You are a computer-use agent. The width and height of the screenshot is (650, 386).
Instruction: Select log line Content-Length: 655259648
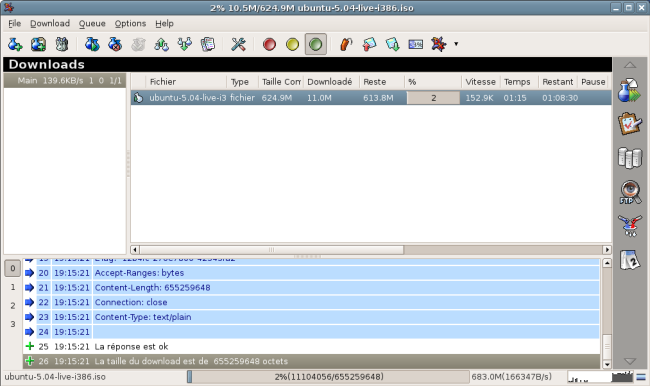312,288
